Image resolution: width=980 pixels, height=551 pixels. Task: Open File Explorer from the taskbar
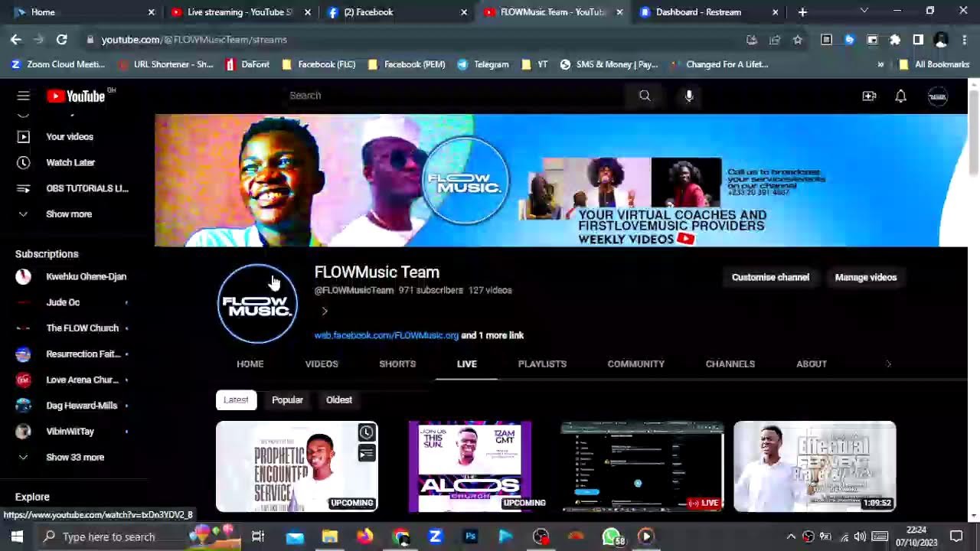(x=330, y=536)
